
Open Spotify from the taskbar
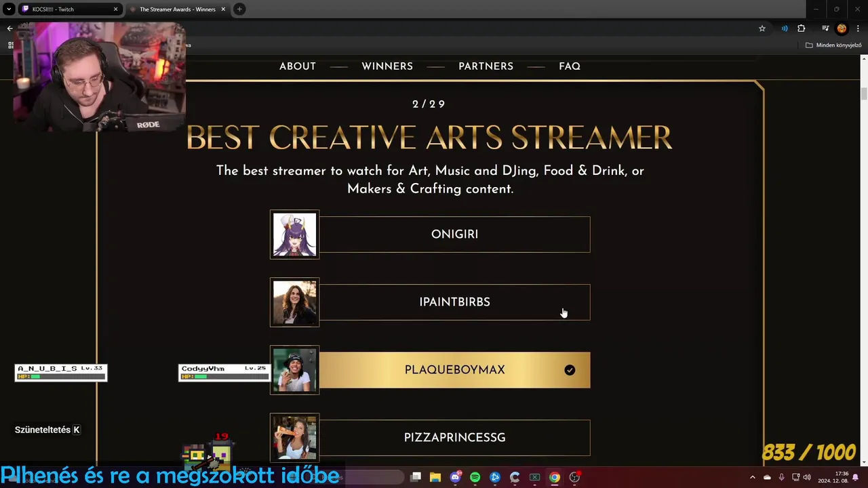475,477
